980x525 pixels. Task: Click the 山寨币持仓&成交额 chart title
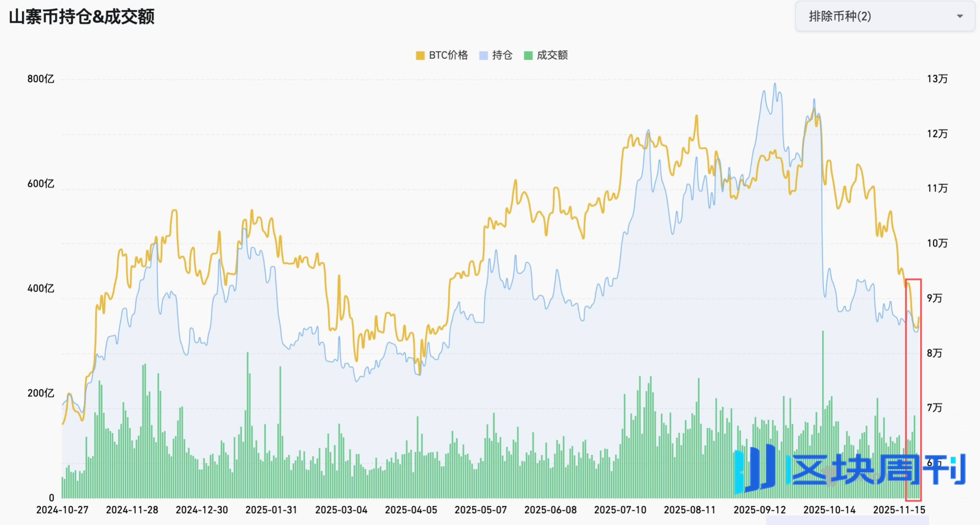tap(82, 17)
